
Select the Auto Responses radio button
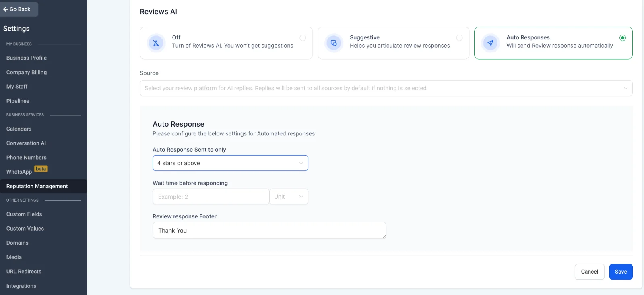(623, 38)
